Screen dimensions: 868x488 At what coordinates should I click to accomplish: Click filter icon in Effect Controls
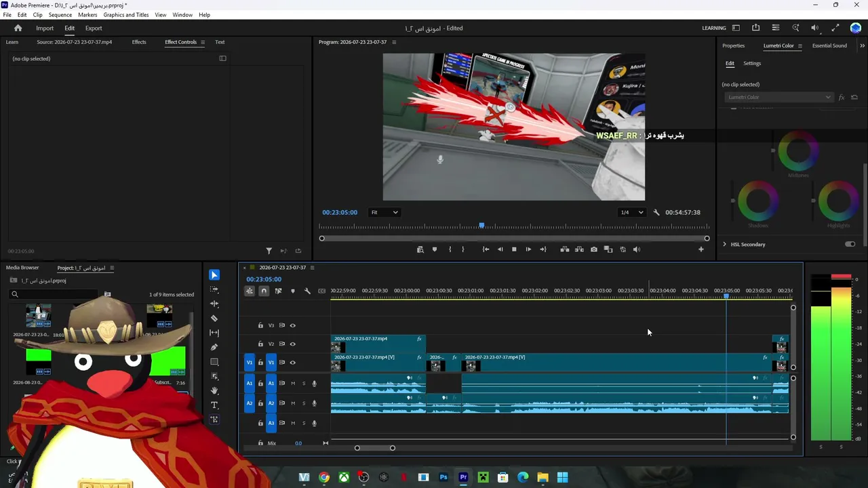coord(269,251)
